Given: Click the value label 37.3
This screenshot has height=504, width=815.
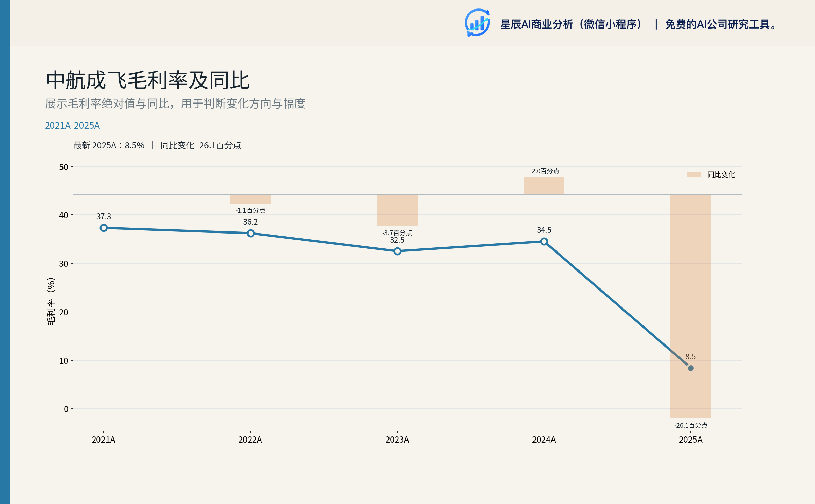Looking at the screenshot, I should 104,217.
